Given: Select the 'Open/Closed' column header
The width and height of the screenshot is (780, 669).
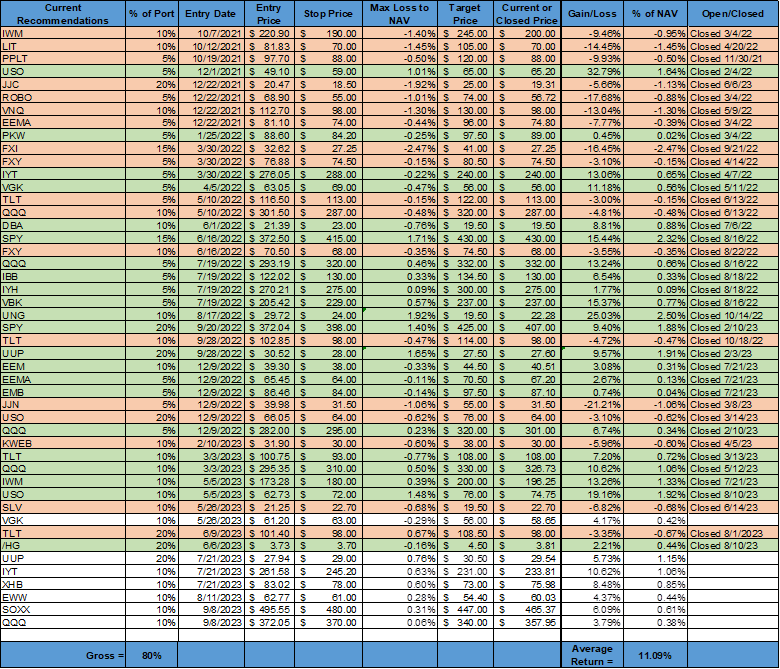Looking at the screenshot, I should point(733,14).
